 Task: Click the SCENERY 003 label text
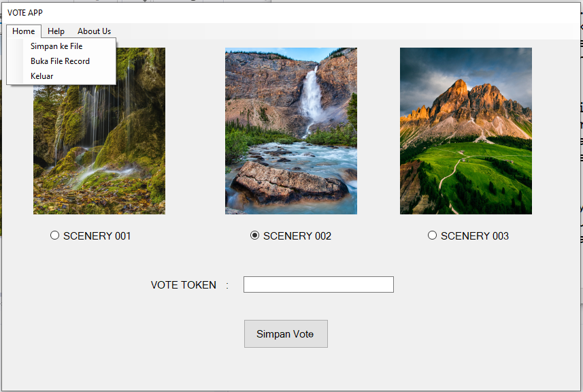[x=475, y=236]
